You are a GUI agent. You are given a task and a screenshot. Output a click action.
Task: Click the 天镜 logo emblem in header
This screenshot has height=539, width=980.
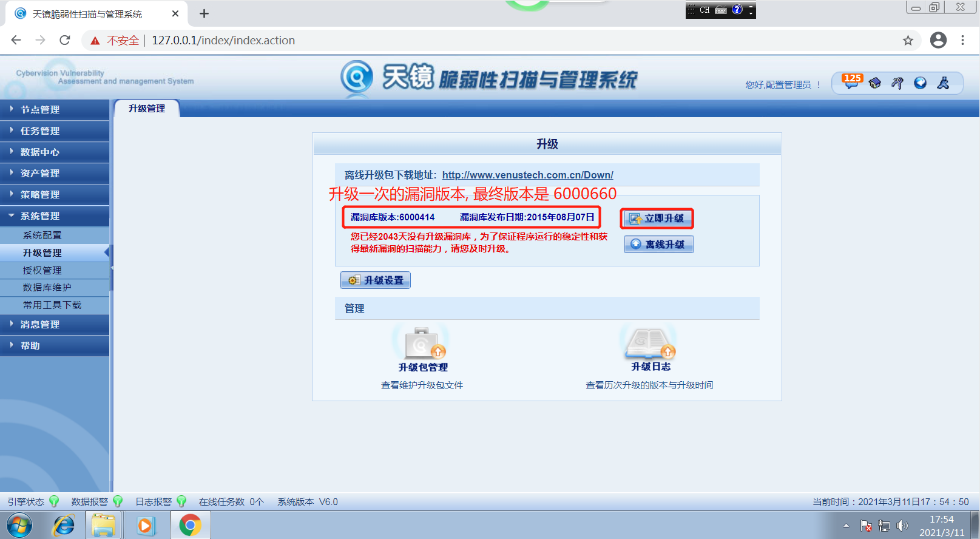pos(356,77)
